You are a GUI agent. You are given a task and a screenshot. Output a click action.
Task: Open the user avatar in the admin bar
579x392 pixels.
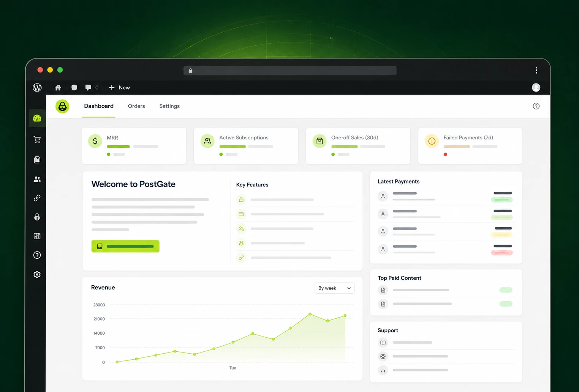pyautogui.click(x=536, y=87)
